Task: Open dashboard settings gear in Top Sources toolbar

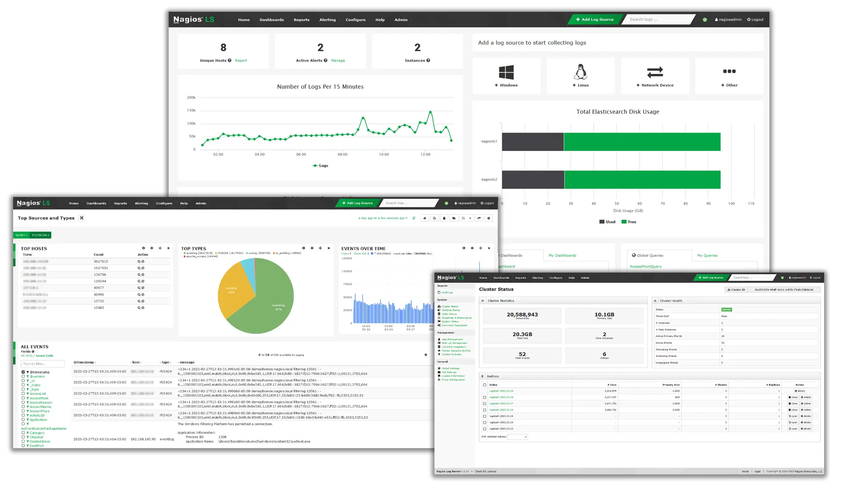Action: 489,218
